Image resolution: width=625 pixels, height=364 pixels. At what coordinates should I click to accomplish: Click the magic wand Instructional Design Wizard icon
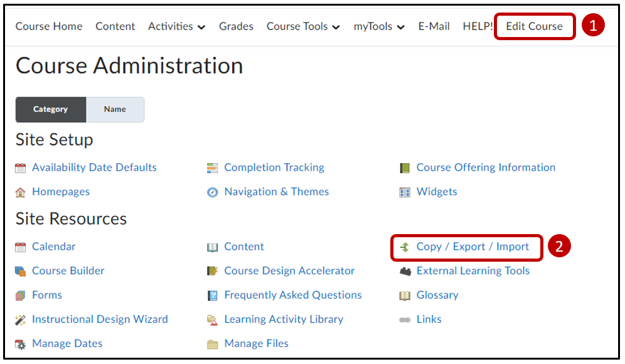[21, 320]
